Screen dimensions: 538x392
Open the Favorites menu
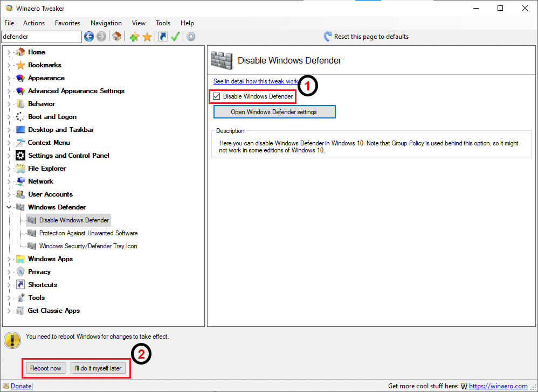coord(67,23)
